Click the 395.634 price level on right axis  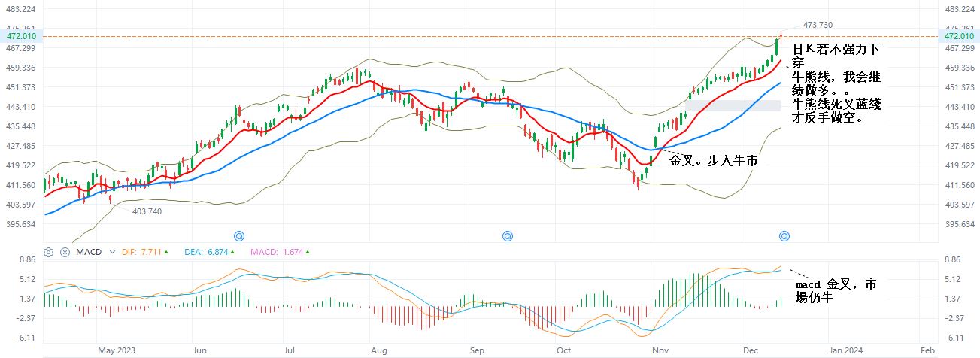tap(959, 224)
